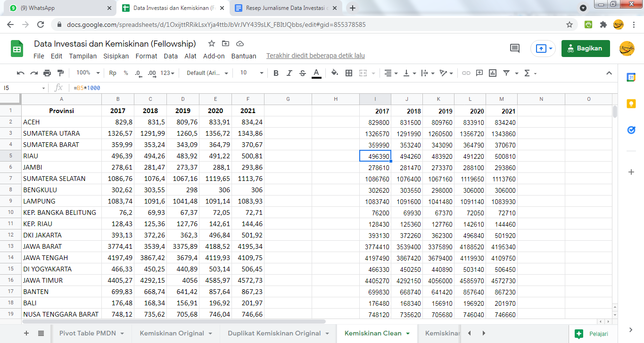This screenshot has width=644, height=343.
Task: Open Google Keep in the side panel
Action: (x=631, y=104)
